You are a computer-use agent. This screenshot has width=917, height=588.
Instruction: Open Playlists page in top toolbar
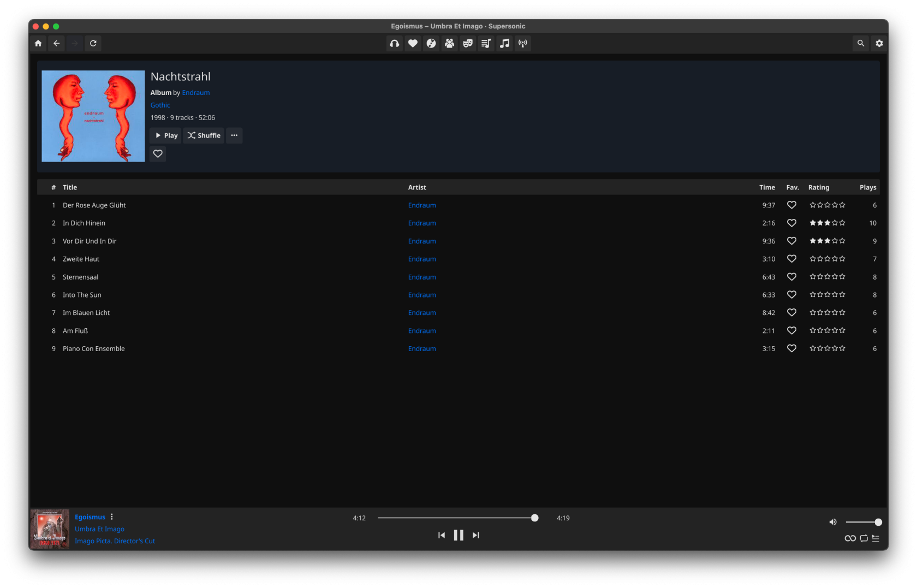click(x=486, y=44)
